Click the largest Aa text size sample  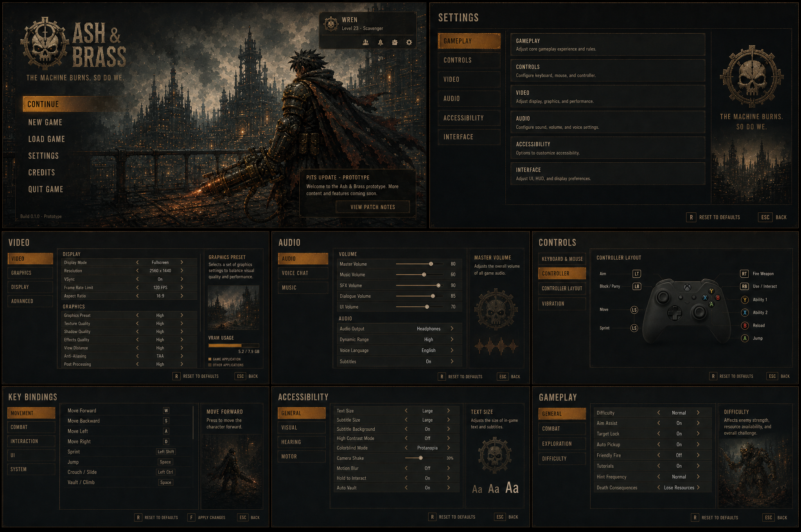pos(512,488)
